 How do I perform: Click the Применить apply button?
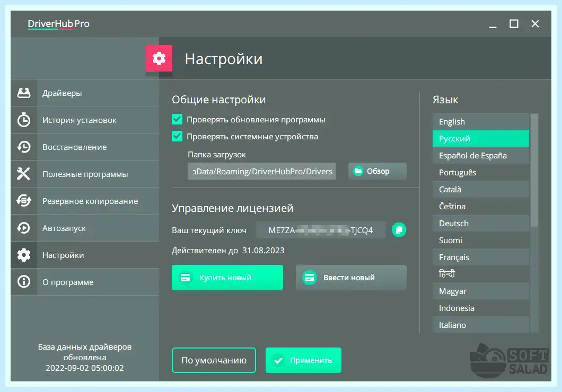coord(303,360)
